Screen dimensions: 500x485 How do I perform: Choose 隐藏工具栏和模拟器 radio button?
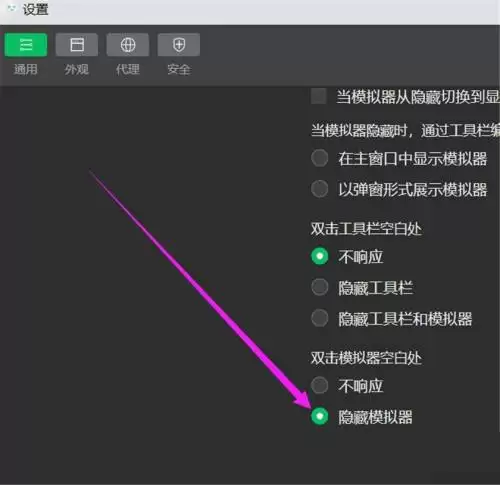[320, 318]
